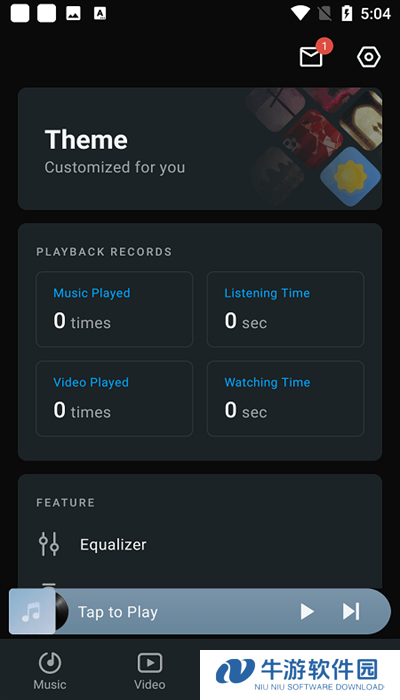Open settings via the hexagon gear icon
Screen dimensions: 400x700
click(x=369, y=57)
